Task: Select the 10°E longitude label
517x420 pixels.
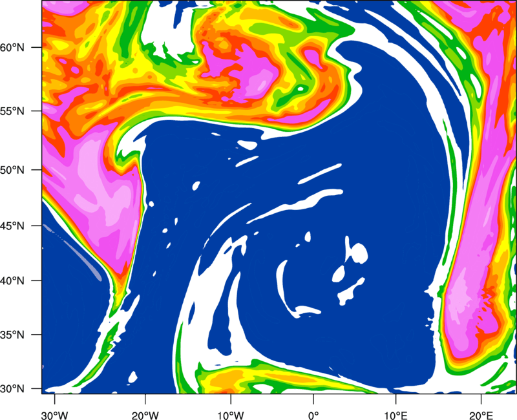Action: coord(396,415)
